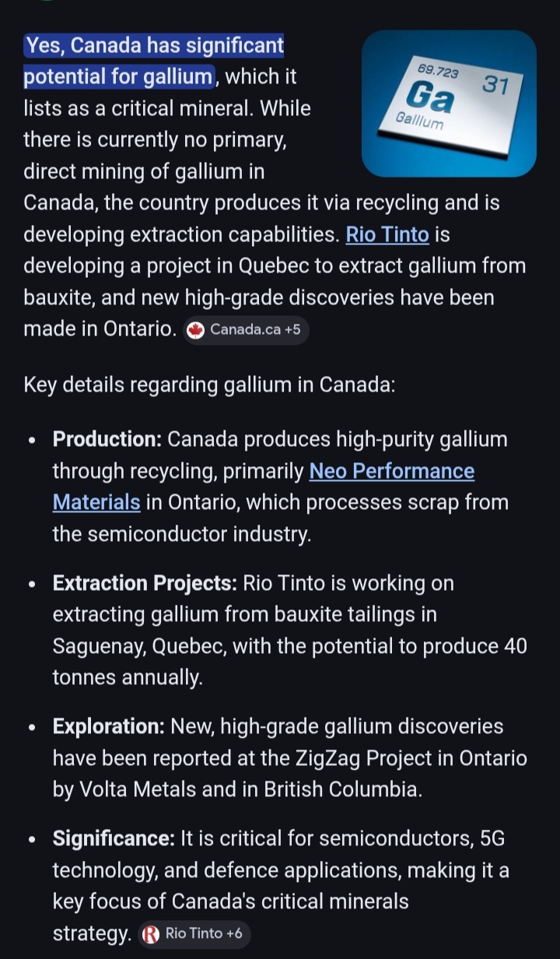
Task: Open the Rio Tinto link in the paragraph
Action: pyautogui.click(x=387, y=234)
